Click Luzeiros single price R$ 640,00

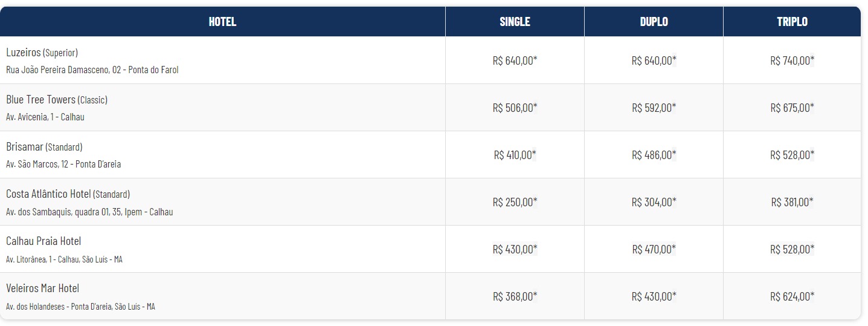coord(515,60)
